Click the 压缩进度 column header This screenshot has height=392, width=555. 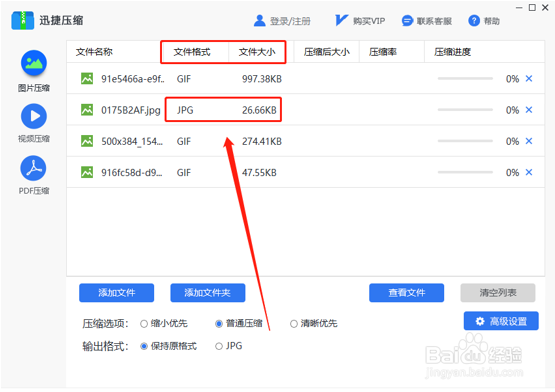[x=452, y=52]
